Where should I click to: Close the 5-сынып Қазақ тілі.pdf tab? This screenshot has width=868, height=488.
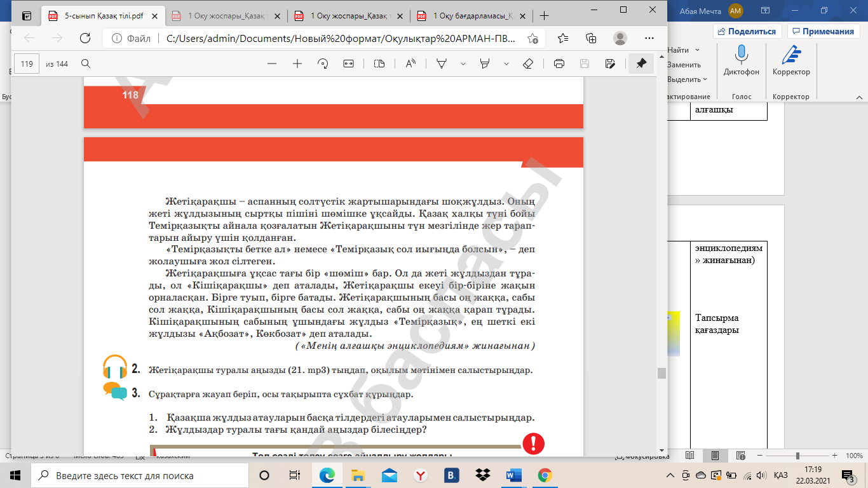[x=153, y=16]
